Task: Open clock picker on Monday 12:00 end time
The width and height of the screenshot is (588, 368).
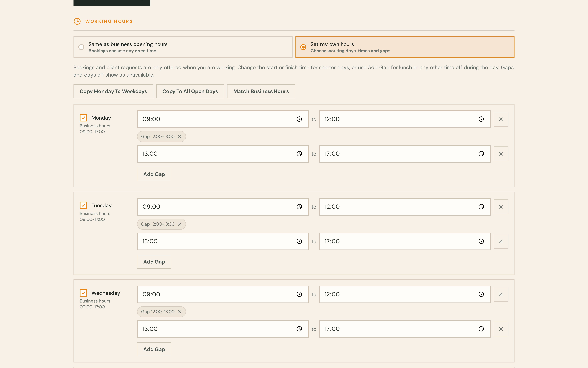Action: (481, 119)
